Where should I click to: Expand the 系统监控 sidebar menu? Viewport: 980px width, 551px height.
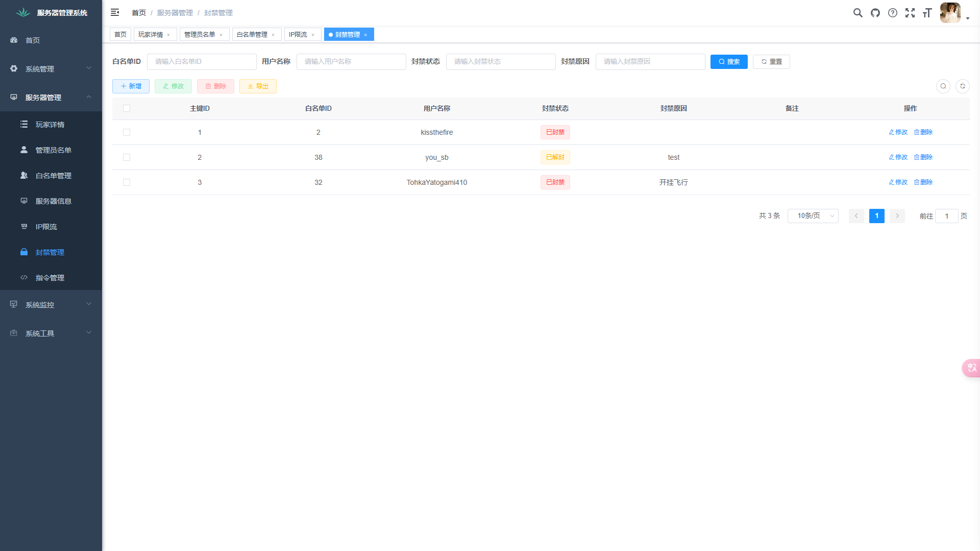coord(51,305)
